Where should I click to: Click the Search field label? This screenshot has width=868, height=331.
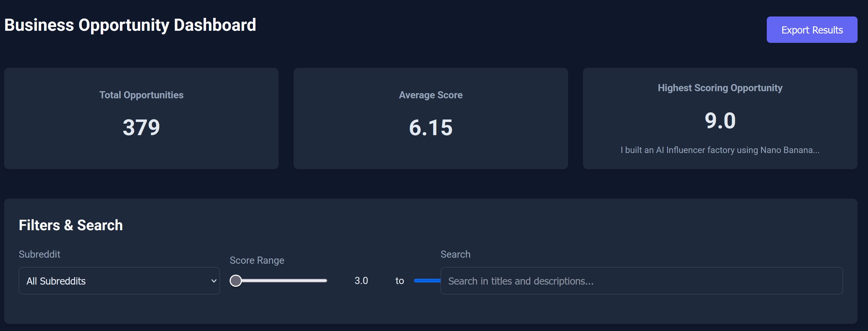click(455, 254)
